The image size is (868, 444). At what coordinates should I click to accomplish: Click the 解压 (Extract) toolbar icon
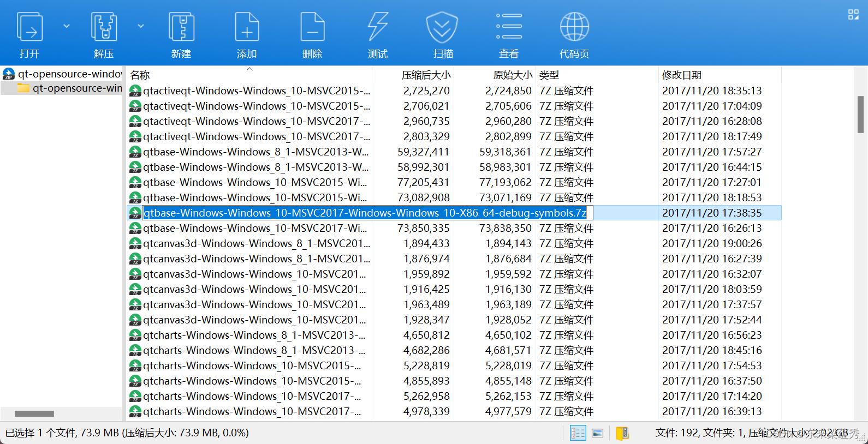104,27
